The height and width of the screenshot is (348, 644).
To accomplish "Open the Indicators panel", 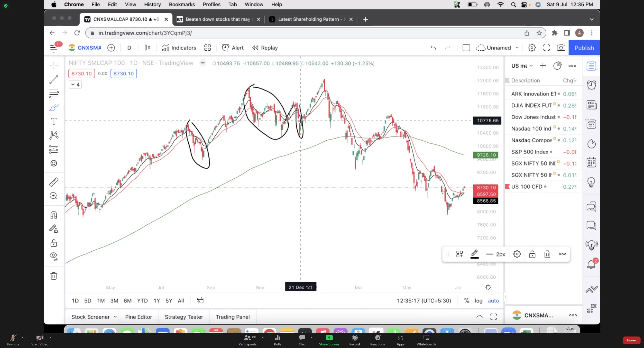I will point(179,48).
